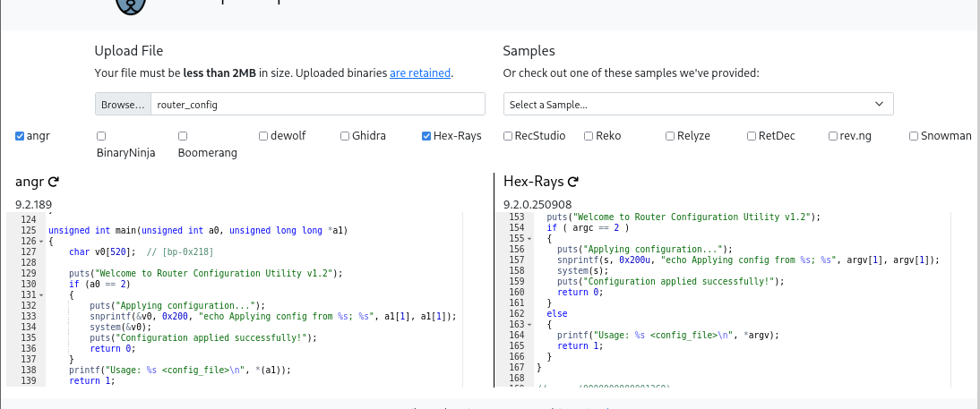Viewport: 980px width, 409px height.
Task: Disable the Hex-Rays checkbox
Action: coord(426,136)
